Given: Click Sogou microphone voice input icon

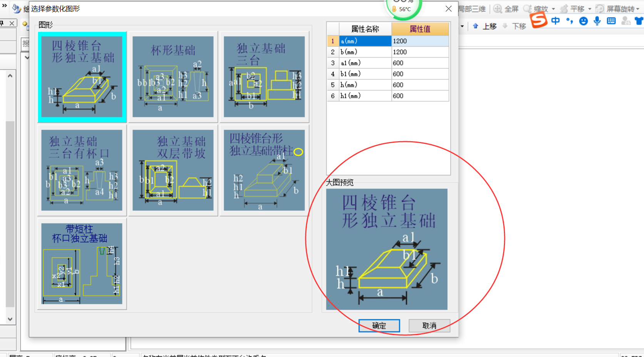Looking at the screenshot, I should pyautogui.click(x=597, y=21).
